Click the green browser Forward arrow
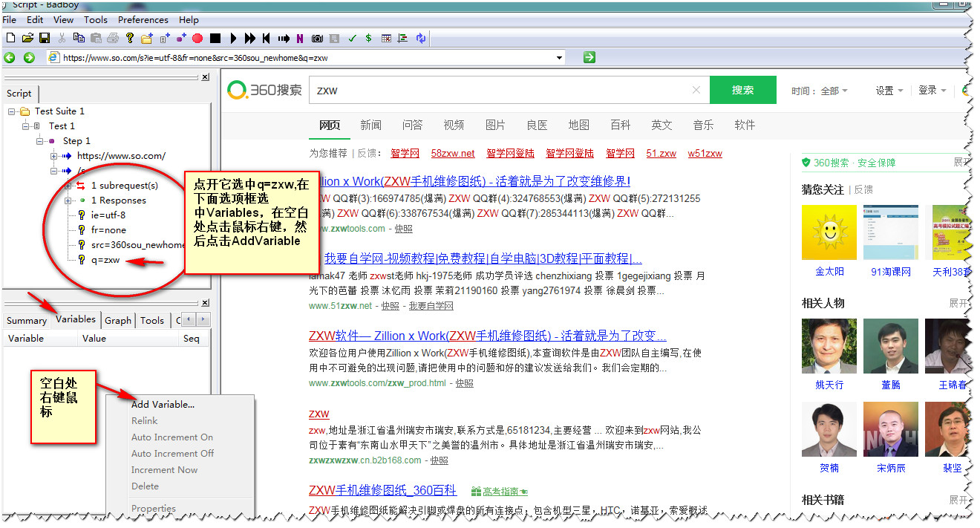This screenshot has width=980, height=528. coord(29,57)
